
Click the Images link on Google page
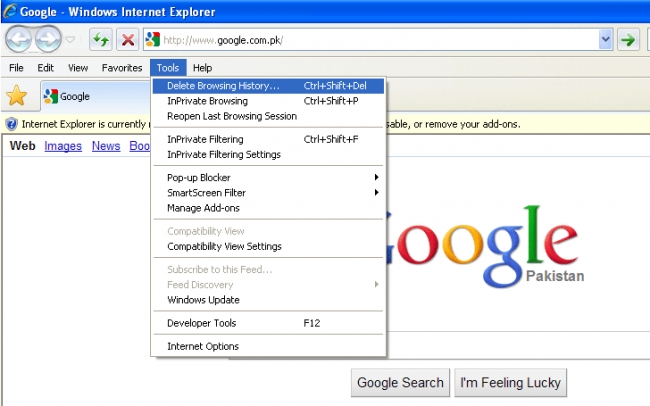pos(63,146)
